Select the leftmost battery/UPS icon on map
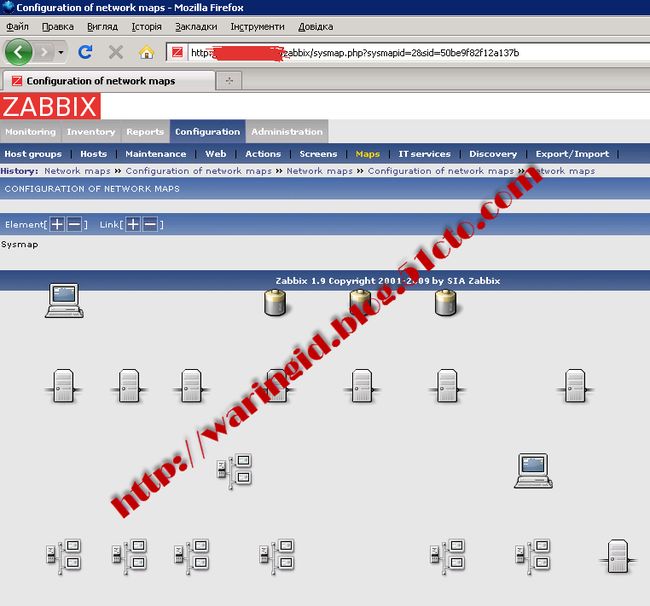This screenshot has height=606, width=650. coord(275,303)
